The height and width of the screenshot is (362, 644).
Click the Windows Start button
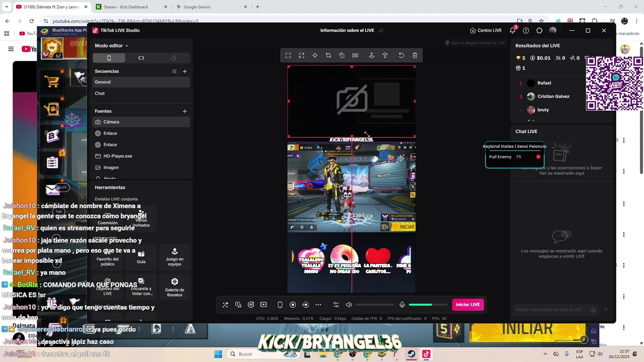218,354
